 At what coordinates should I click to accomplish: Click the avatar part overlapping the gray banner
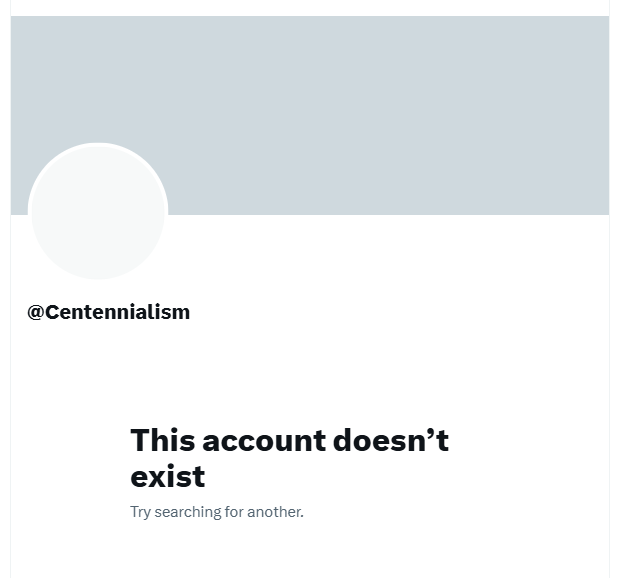pos(98,179)
